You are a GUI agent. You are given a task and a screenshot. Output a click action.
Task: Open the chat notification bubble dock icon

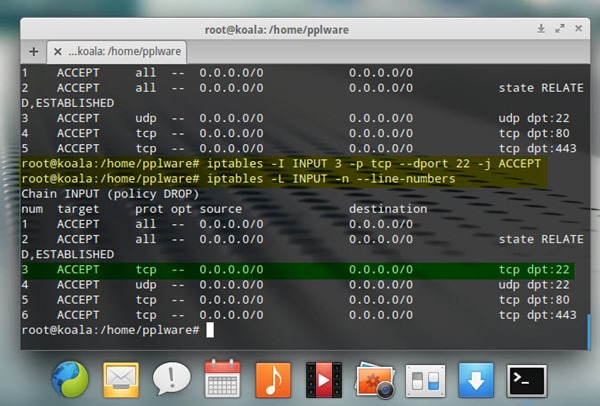[x=171, y=378]
